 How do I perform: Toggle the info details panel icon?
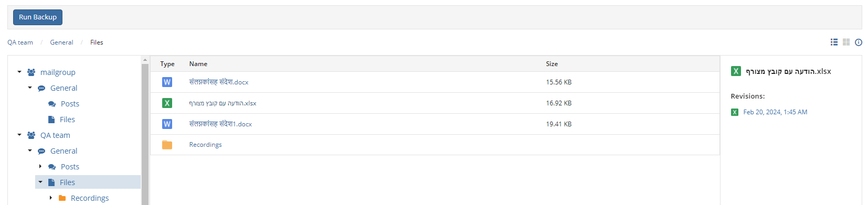pos(859,42)
